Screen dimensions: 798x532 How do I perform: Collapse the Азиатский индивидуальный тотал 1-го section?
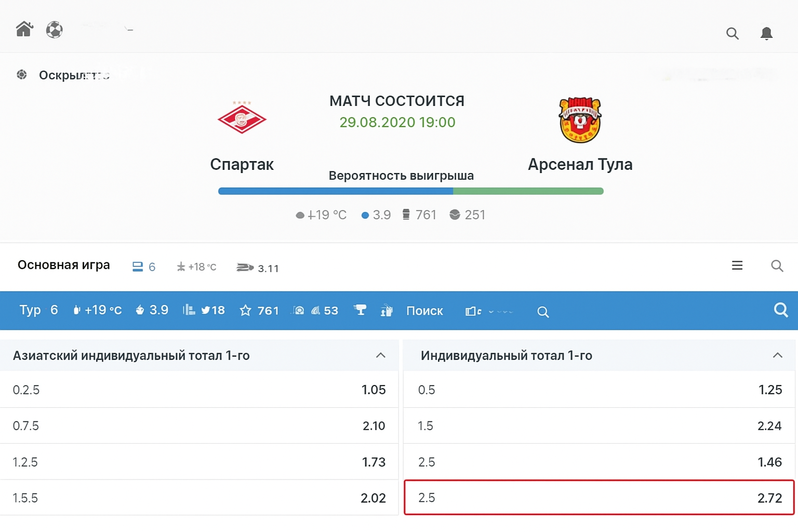click(382, 355)
